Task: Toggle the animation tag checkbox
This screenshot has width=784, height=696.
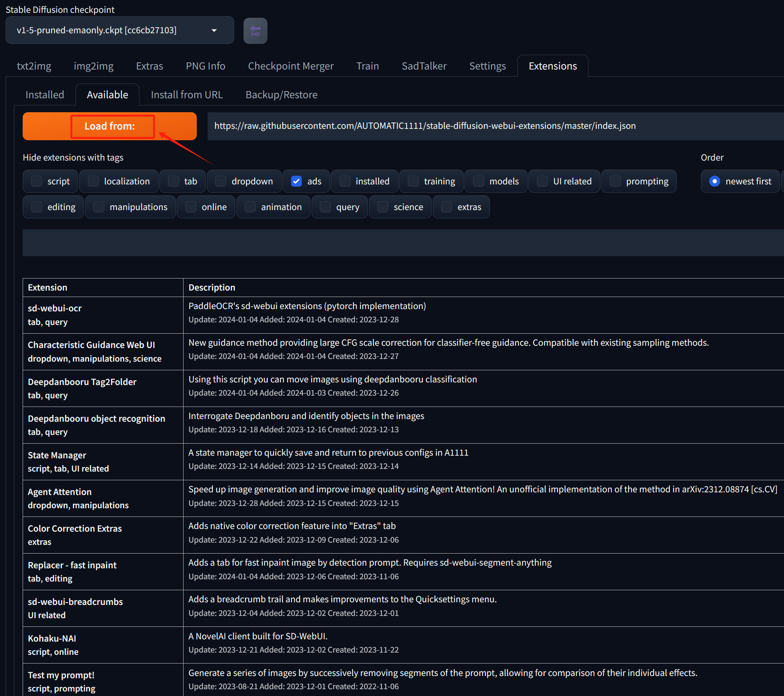Action: pyautogui.click(x=250, y=207)
